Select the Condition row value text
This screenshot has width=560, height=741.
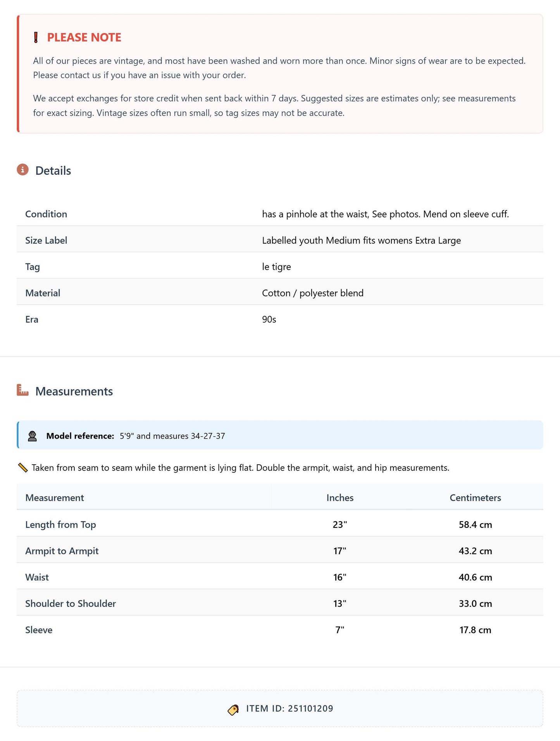point(385,214)
